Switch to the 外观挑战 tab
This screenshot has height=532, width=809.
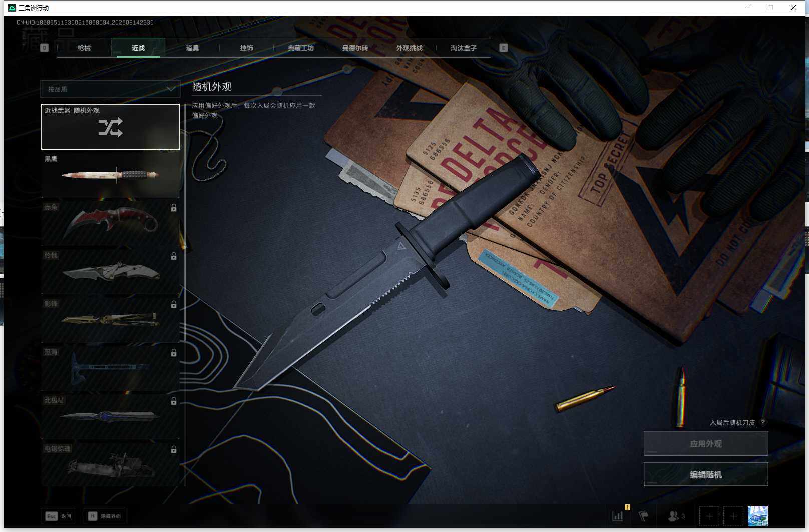coord(409,48)
